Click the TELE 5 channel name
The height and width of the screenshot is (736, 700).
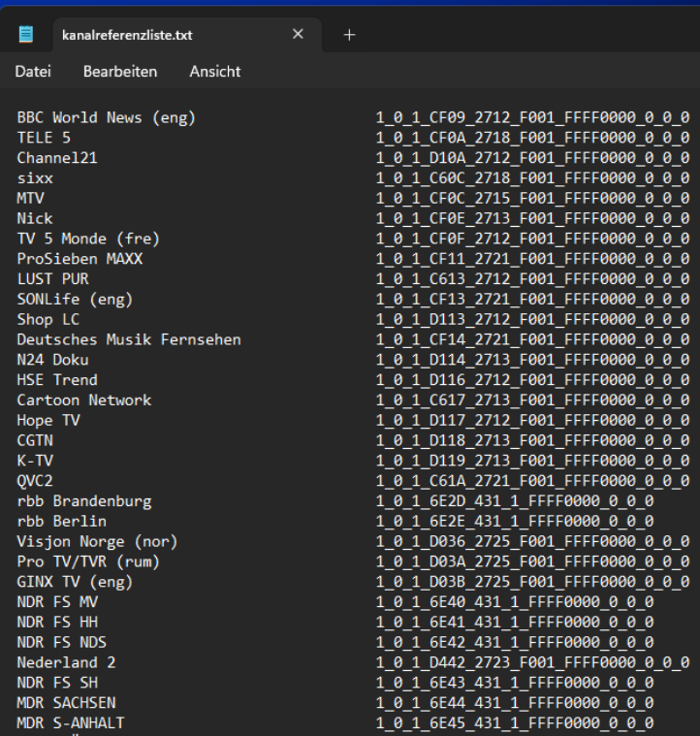coord(44,138)
